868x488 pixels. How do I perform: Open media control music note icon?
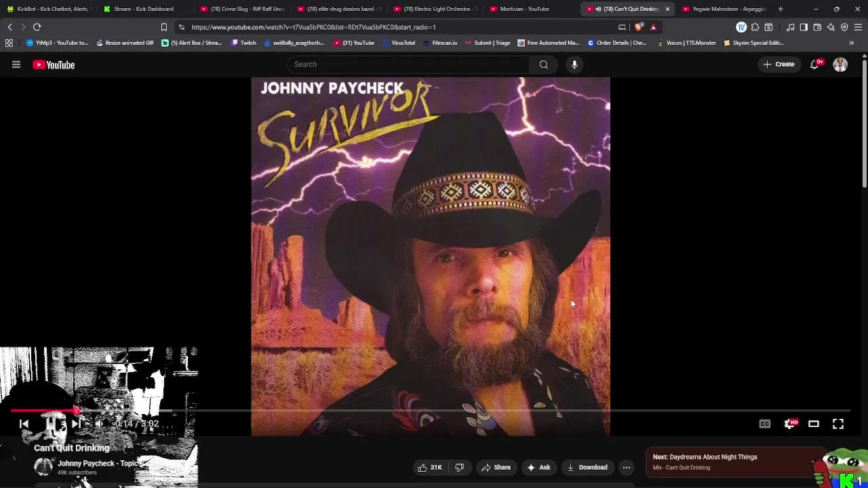[790, 27]
